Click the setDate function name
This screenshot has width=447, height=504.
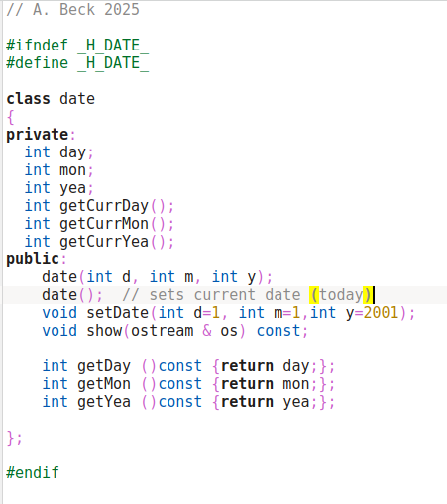click(118, 313)
